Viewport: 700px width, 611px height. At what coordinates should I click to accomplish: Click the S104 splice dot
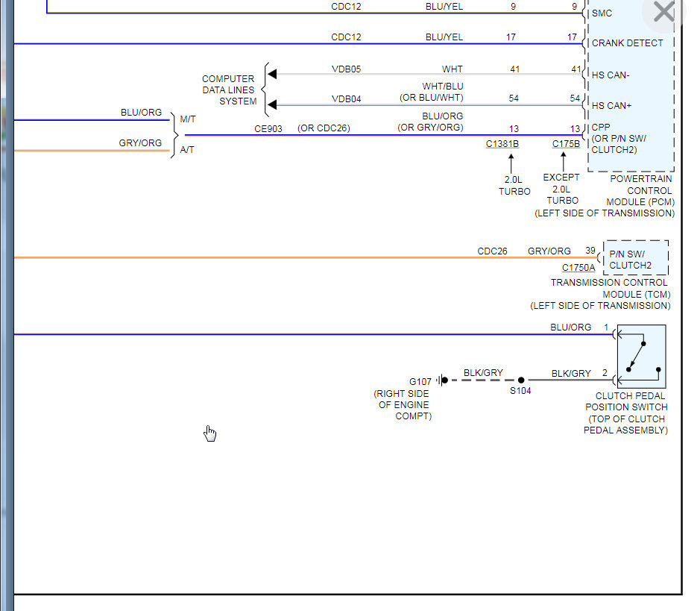pyautogui.click(x=521, y=380)
